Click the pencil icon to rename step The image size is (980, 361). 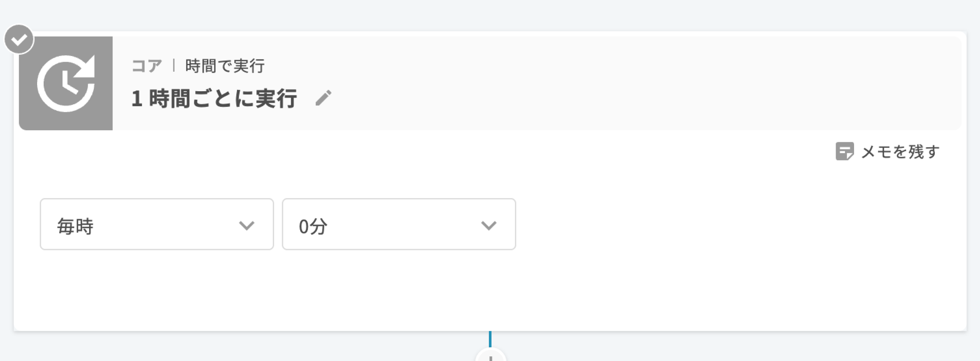pos(323,98)
